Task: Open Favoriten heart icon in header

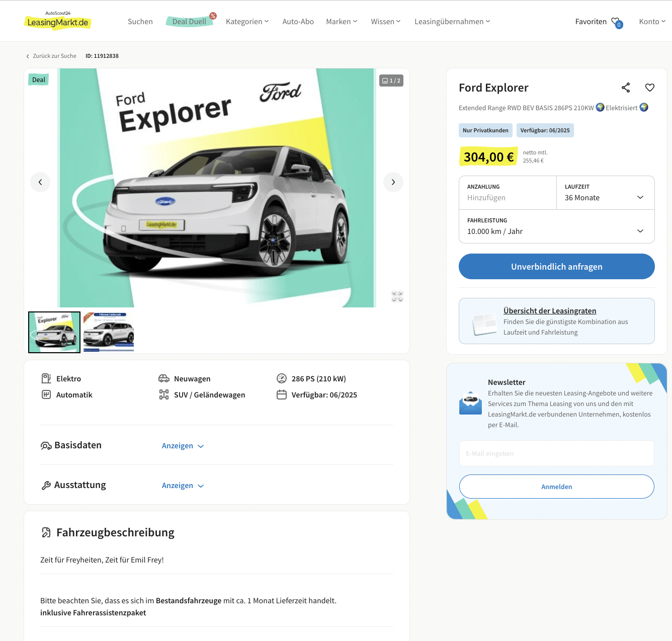Action: point(616,22)
